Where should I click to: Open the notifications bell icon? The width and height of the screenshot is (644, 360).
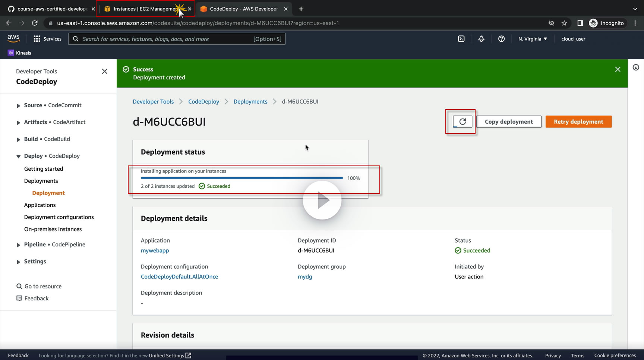tap(482, 39)
